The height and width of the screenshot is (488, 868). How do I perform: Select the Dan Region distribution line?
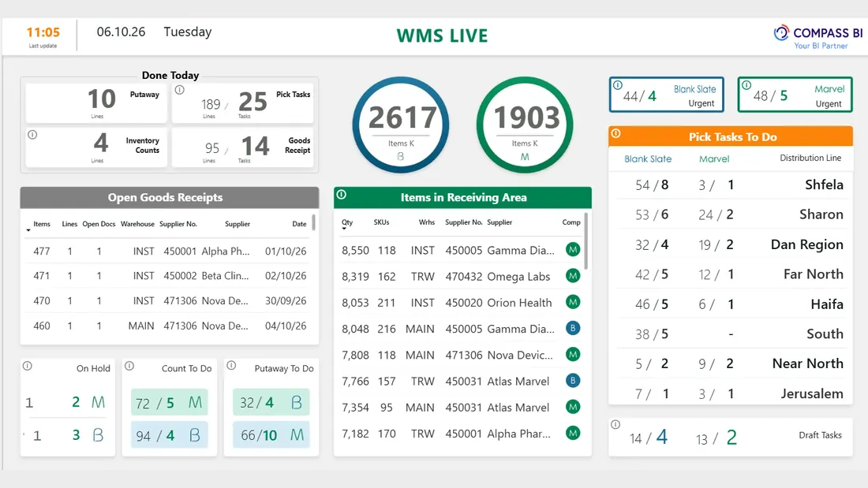(731, 244)
